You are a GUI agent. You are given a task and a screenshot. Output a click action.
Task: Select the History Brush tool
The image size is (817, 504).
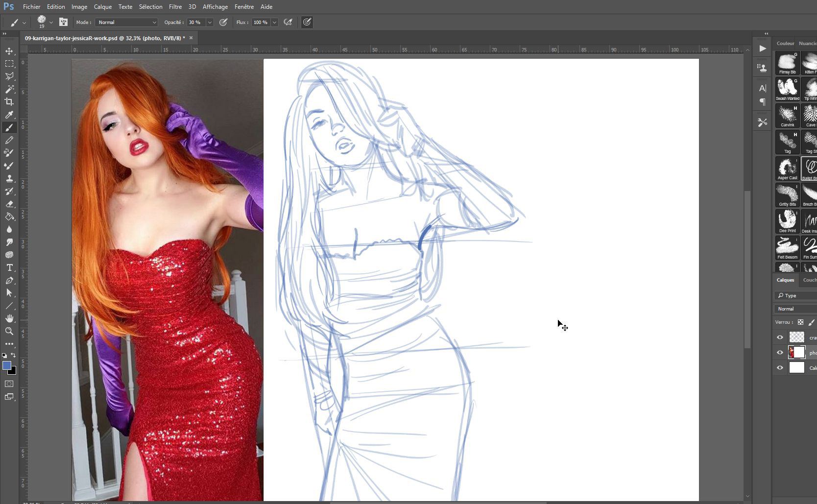(9, 191)
